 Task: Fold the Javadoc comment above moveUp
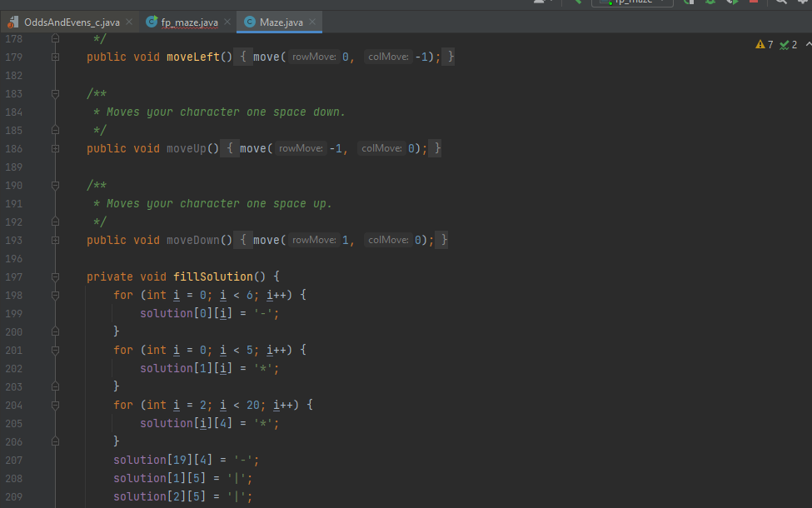coord(55,93)
